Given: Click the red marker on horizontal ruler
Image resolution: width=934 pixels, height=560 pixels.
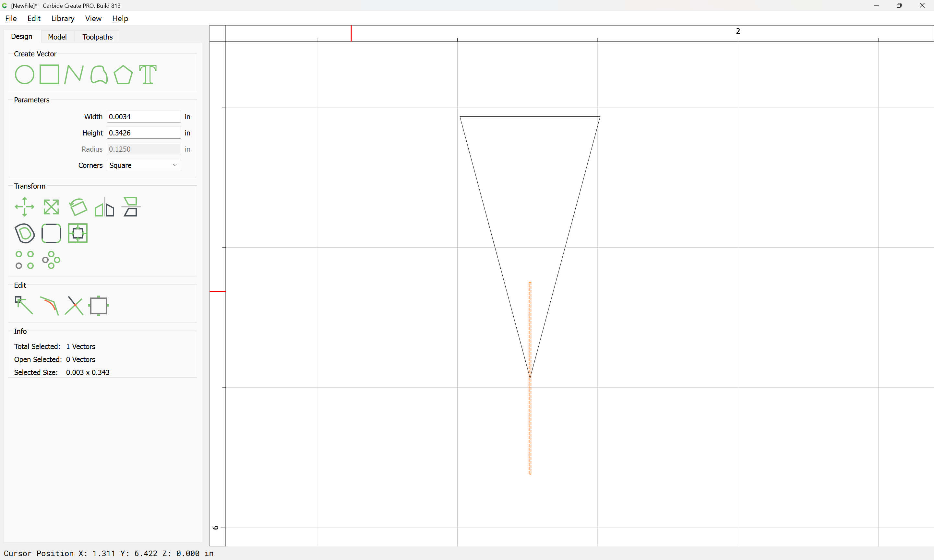Looking at the screenshot, I should click(x=351, y=34).
